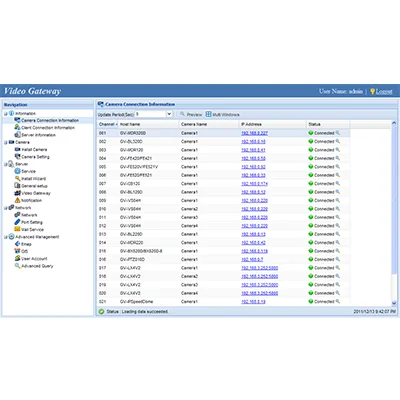Click the Video Gateway title logo
This screenshot has width=400, height=400.
pyautogui.click(x=32, y=91)
